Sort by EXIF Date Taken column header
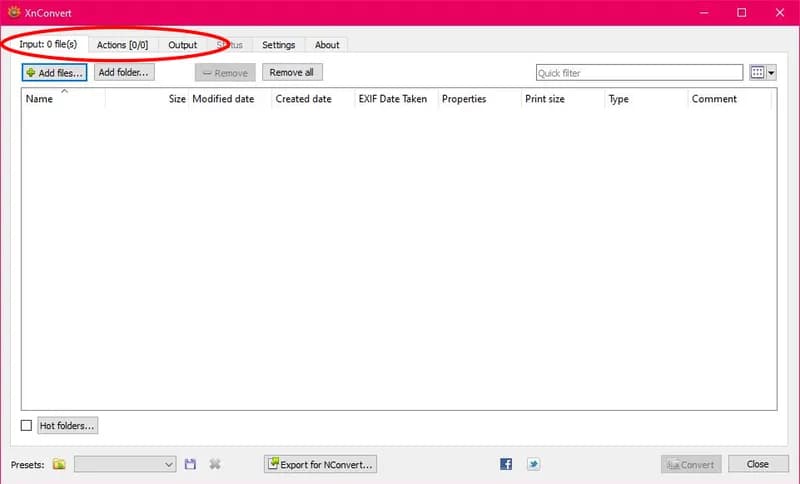Image resolution: width=800 pixels, height=484 pixels. coord(396,99)
